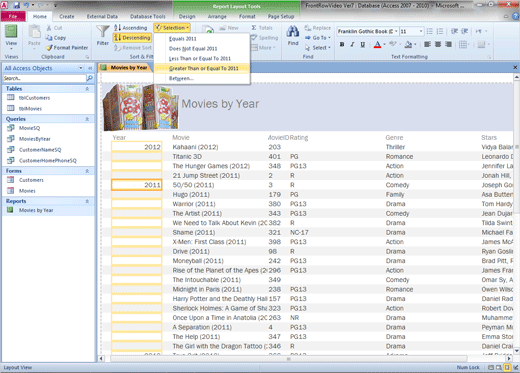This screenshot has width=520, height=373.
Task: Open the Design tab
Action: 187,16
